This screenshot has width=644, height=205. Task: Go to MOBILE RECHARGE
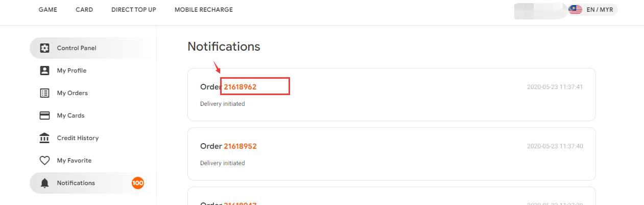tap(204, 10)
